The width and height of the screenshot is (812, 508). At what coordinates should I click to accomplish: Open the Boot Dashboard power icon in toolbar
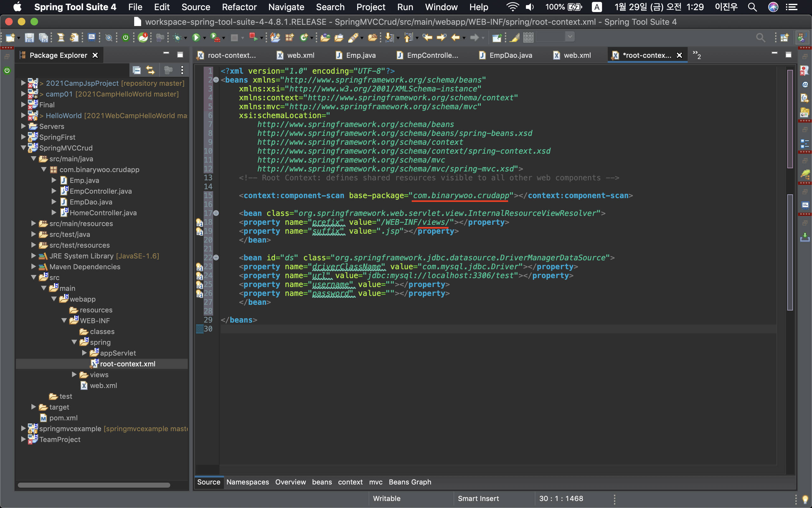126,37
